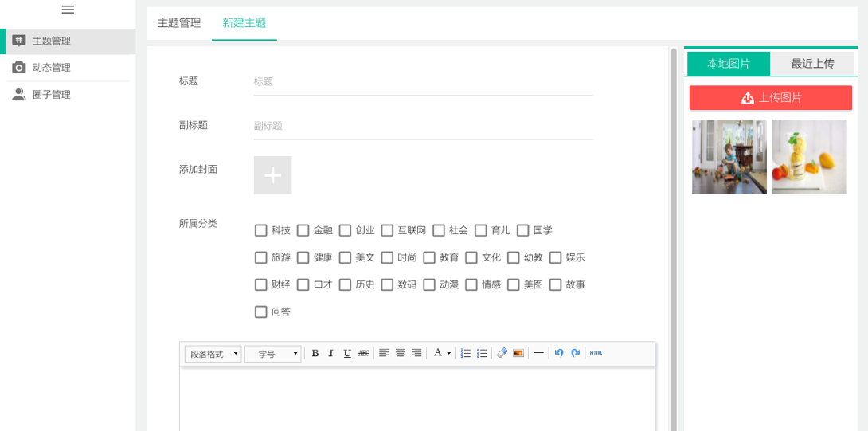Viewport: 868px width, 431px height.
Task: Check the 创业 category checkbox
Action: (x=346, y=230)
